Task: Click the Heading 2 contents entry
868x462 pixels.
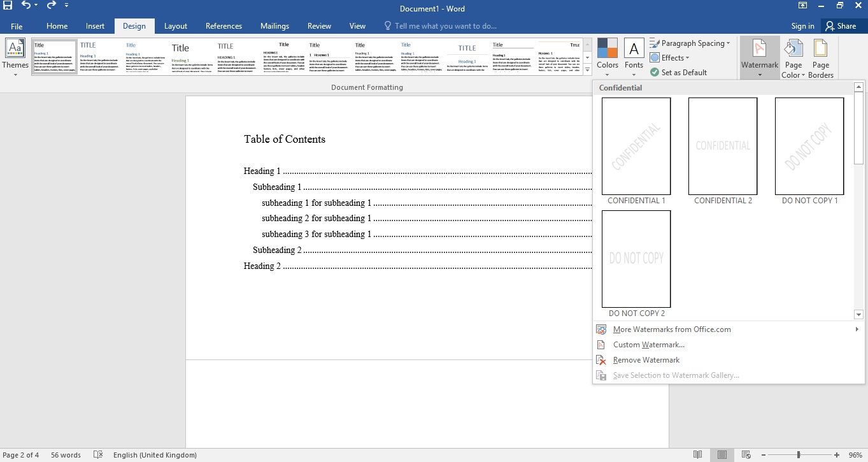Action: tap(418, 266)
